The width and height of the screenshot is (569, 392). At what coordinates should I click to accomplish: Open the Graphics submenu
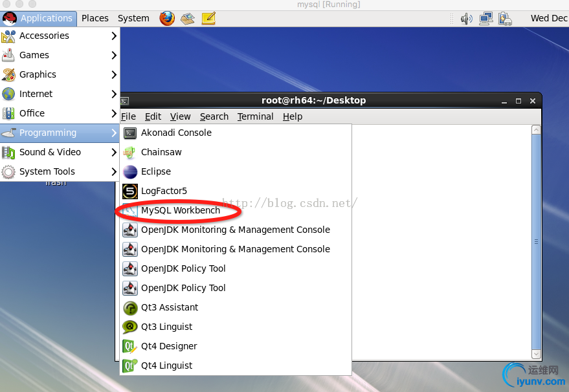pyautogui.click(x=60, y=74)
